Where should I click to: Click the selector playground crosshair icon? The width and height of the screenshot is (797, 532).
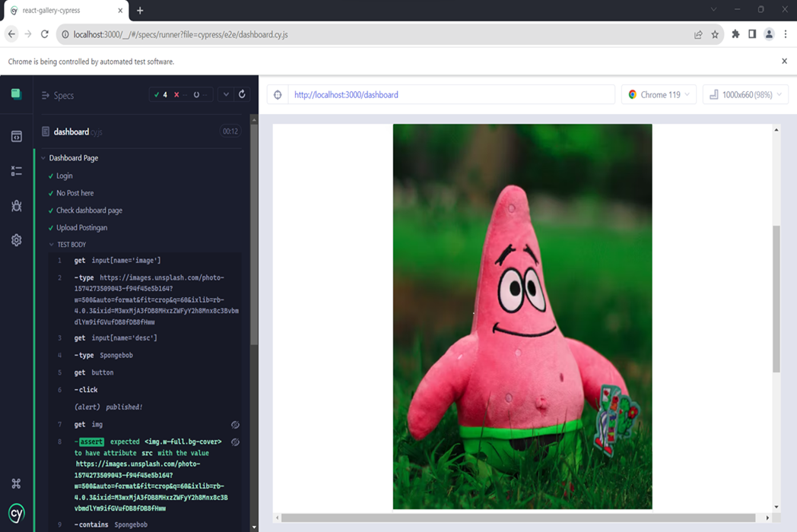(278, 94)
